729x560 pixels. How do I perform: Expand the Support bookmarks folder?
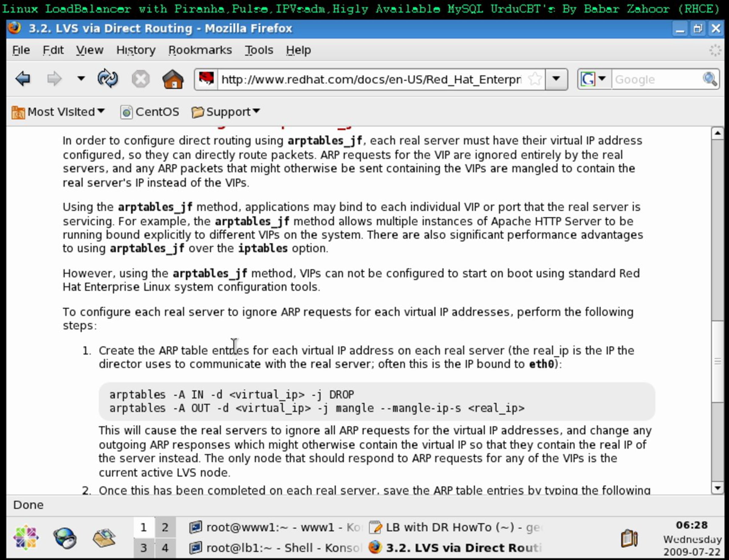coord(226,112)
